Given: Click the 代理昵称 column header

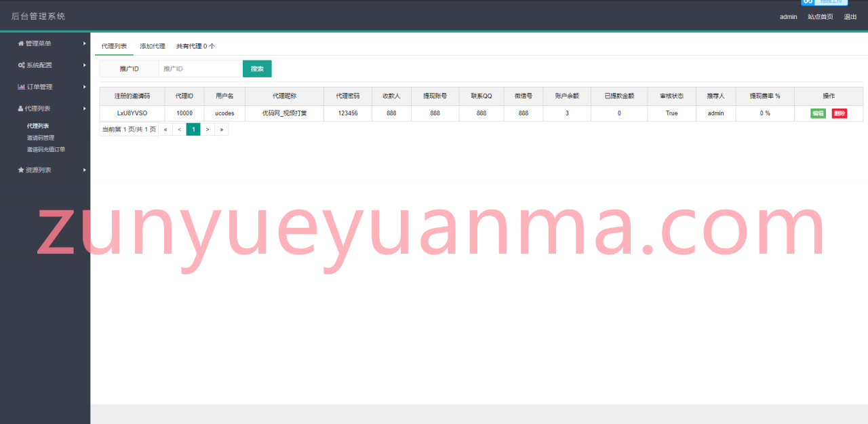Looking at the screenshot, I should point(284,96).
